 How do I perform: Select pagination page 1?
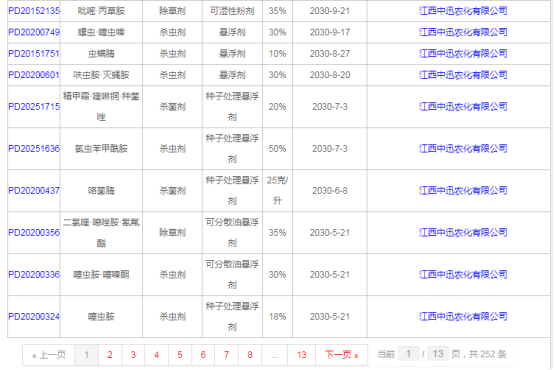[x=87, y=355]
